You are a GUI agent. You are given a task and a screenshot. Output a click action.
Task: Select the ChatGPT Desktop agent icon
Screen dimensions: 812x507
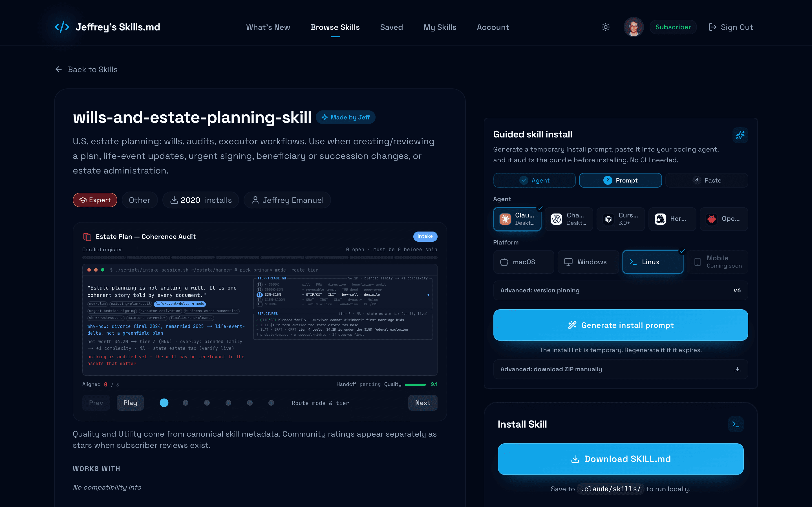point(556,219)
